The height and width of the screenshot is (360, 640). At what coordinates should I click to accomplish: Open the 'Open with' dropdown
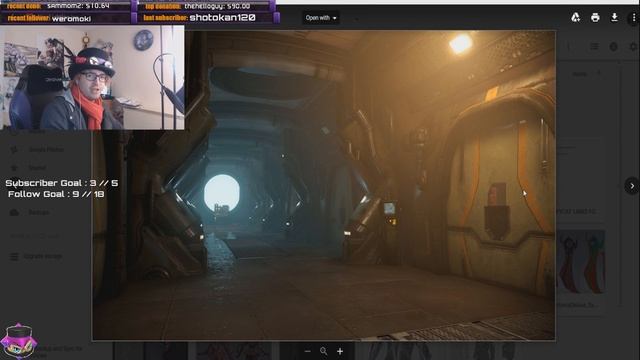[x=321, y=18]
